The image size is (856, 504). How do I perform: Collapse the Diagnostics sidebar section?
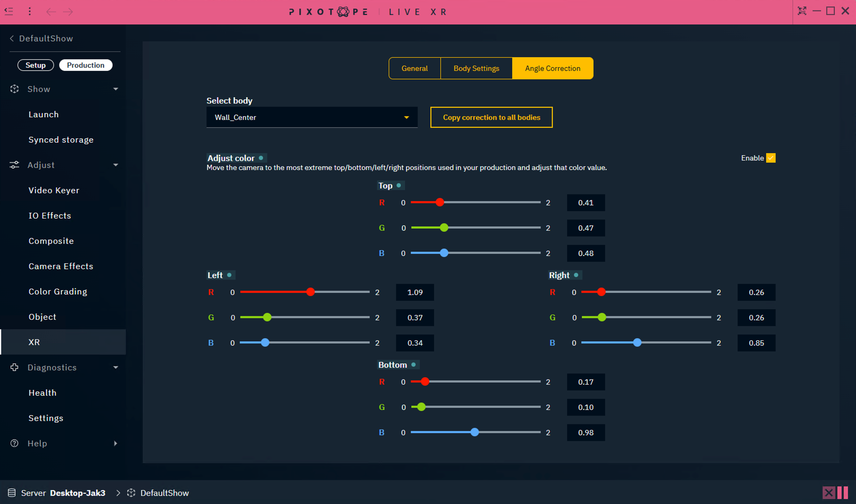click(x=116, y=367)
